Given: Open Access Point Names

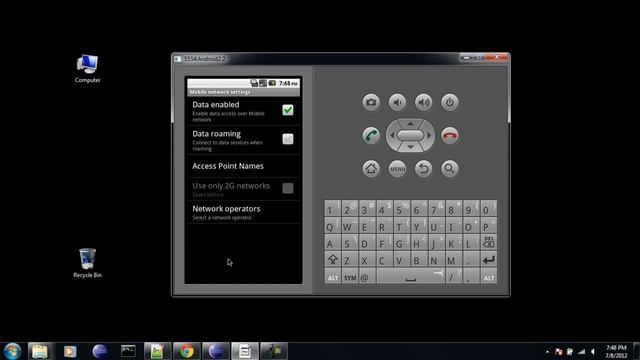Looking at the screenshot, I should (x=243, y=166).
